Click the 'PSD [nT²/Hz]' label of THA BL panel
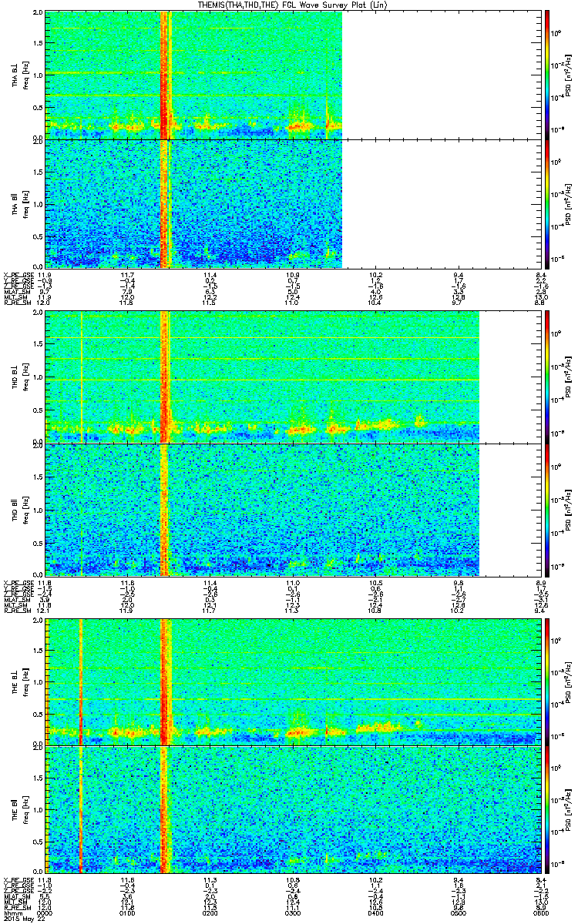The image size is (578, 924). (566, 74)
